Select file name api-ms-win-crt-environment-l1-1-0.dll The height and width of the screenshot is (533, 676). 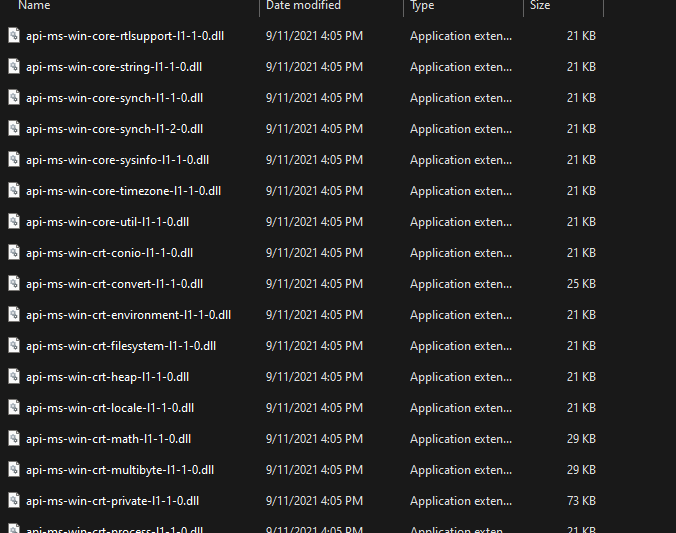pos(128,315)
